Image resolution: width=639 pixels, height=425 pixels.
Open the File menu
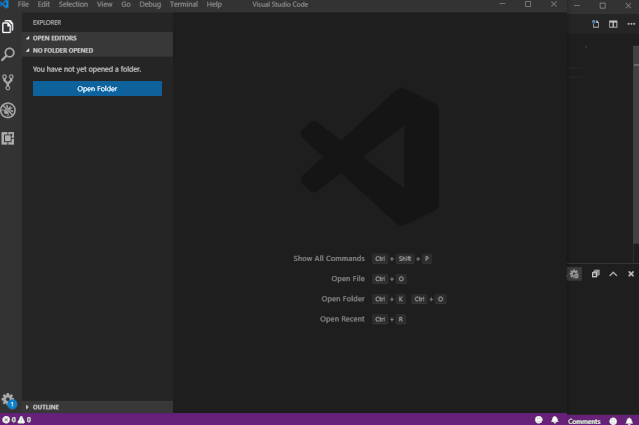point(23,4)
